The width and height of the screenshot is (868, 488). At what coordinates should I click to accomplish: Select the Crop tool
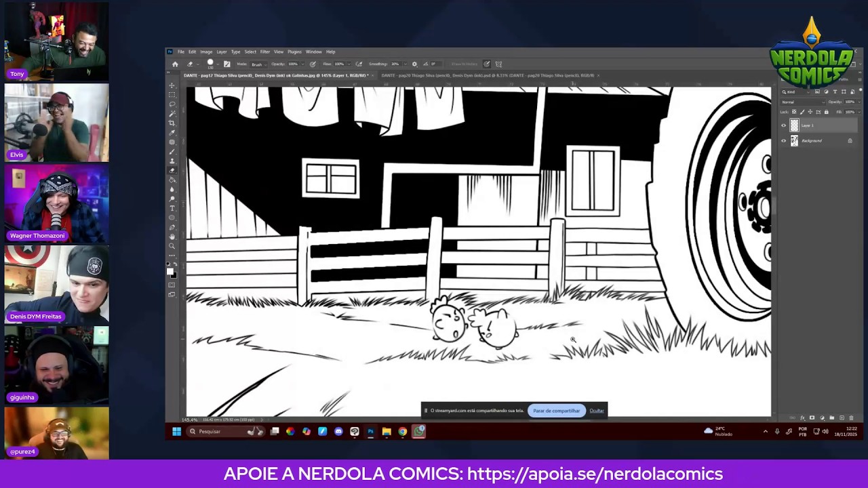pos(172,123)
